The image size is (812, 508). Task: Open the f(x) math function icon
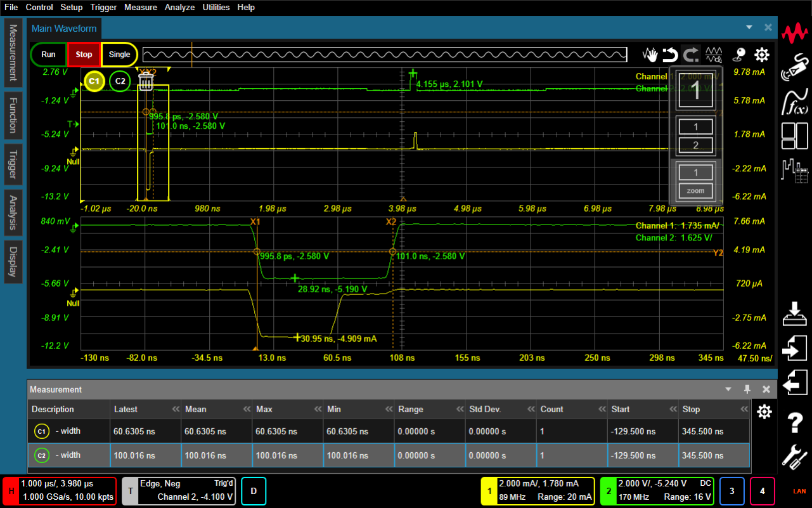coord(795,101)
